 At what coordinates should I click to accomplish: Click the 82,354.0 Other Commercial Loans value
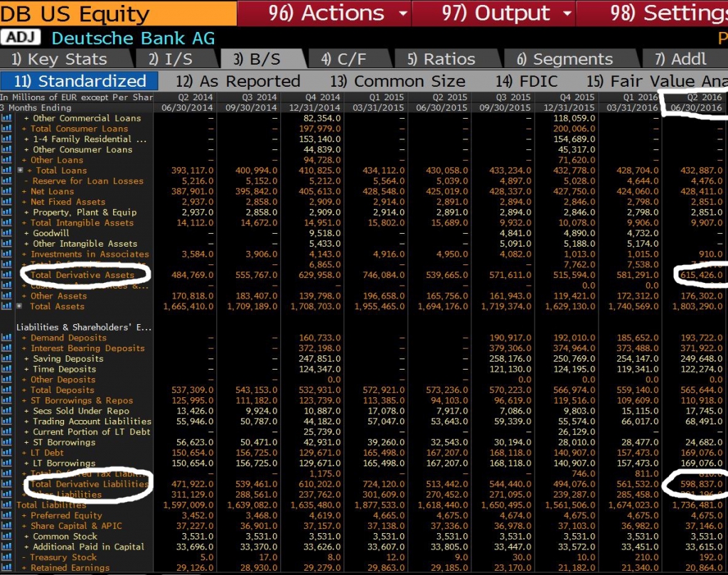coord(322,118)
